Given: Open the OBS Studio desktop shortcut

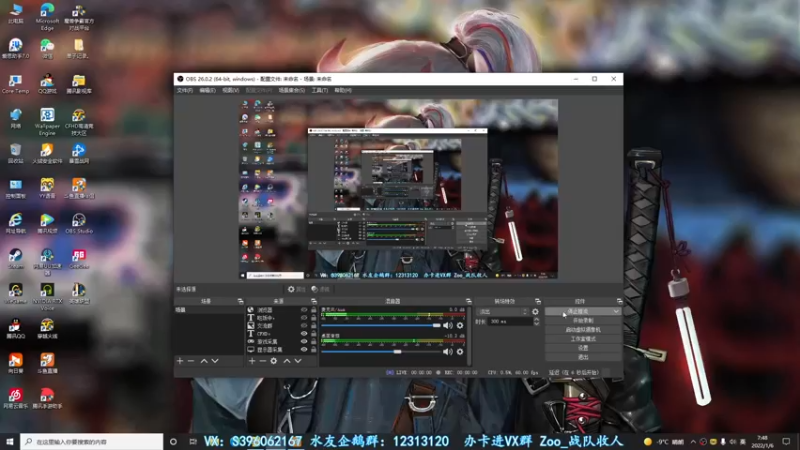Looking at the screenshot, I should tap(79, 223).
